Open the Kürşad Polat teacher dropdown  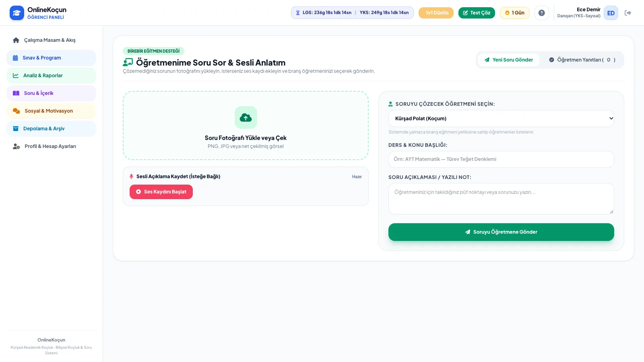pyautogui.click(x=501, y=118)
